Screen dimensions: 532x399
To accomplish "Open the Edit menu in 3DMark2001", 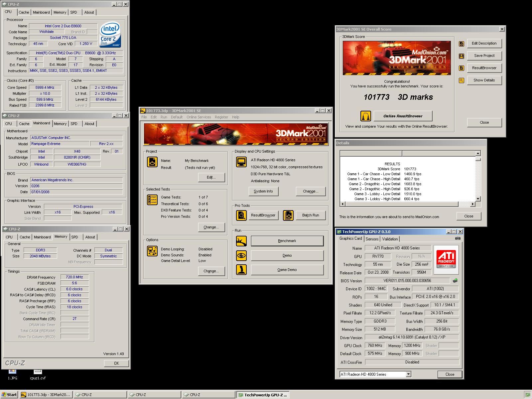I will click(154, 117).
